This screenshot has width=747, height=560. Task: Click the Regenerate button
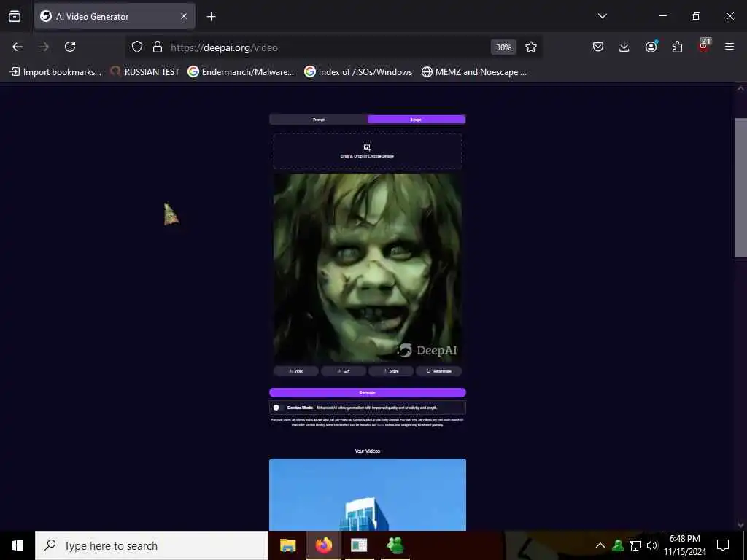[x=438, y=371]
